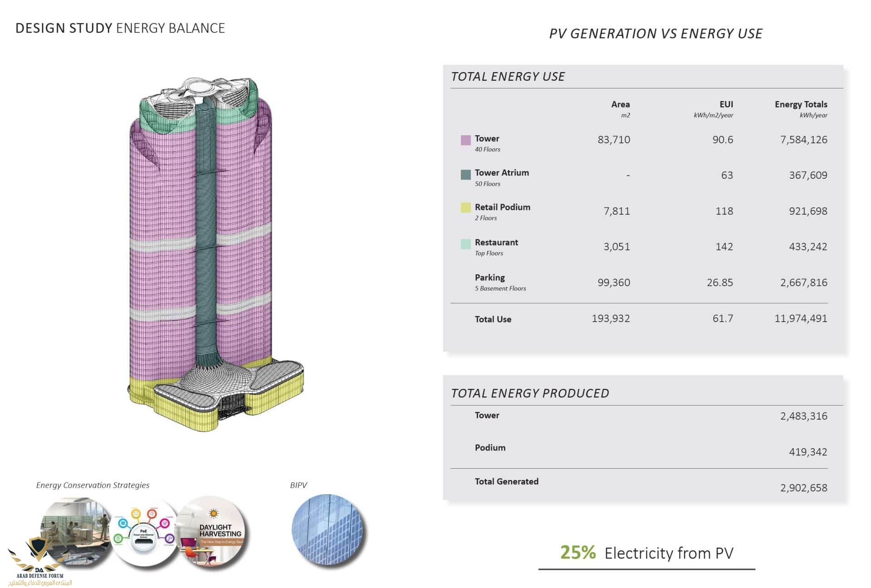871x588 pixels.
Task: Click the Energy Totals column header
Action: [x=801, y=104]
